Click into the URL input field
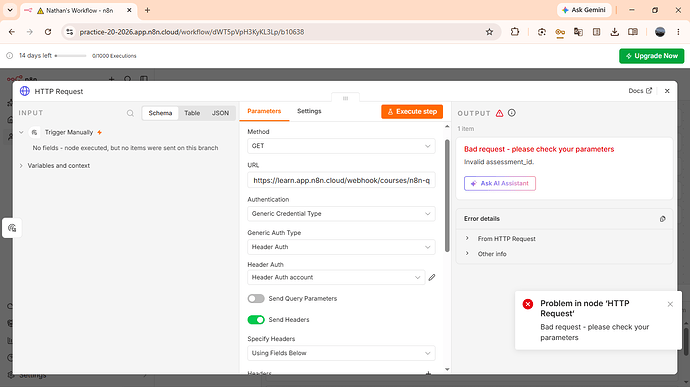Screen dimensions: 690x387 (341, 180)
